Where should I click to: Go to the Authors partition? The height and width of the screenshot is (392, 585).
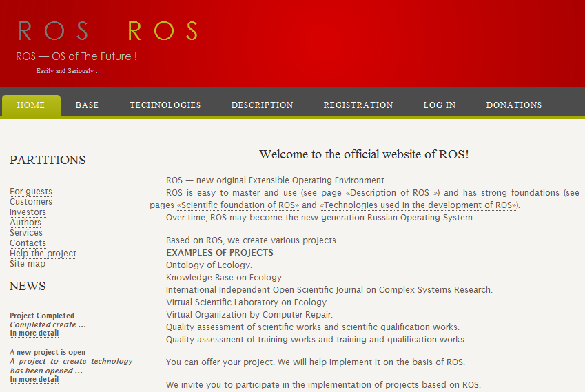tap(25, 223)
